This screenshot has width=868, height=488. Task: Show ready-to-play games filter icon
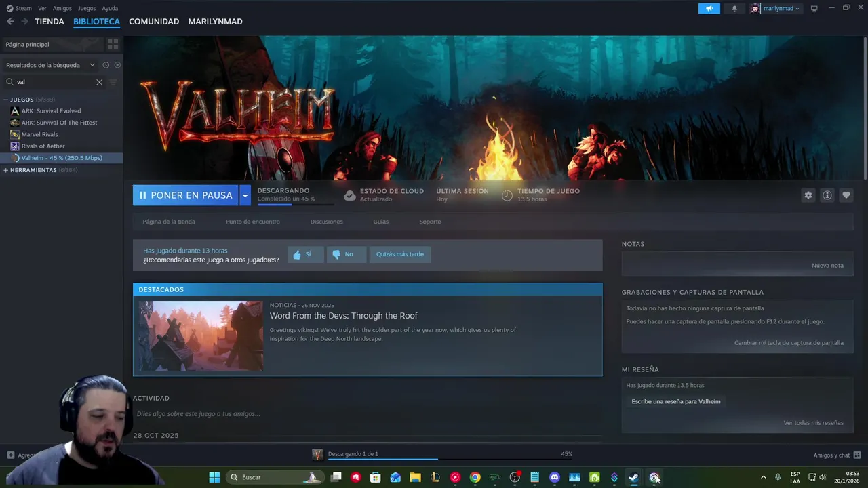coord(117,65)
